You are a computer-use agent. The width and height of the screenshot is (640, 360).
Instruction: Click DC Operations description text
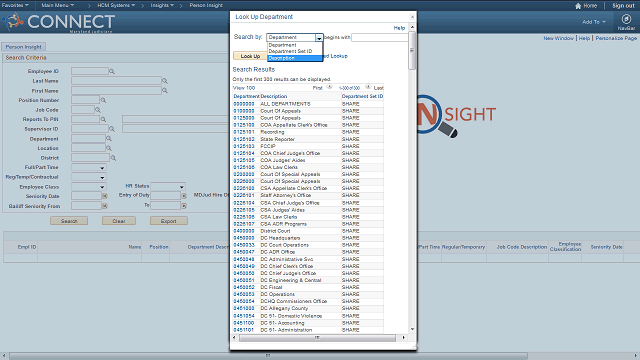point(278,294)
